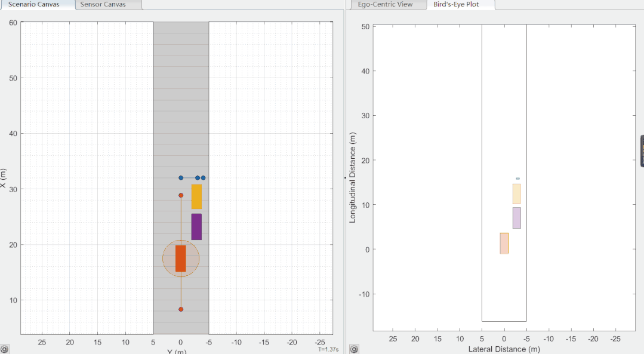The height and width of the screenshot is (354, 644).
Task: Click the side panel handle at right edge
Action: tap(642, 151)
